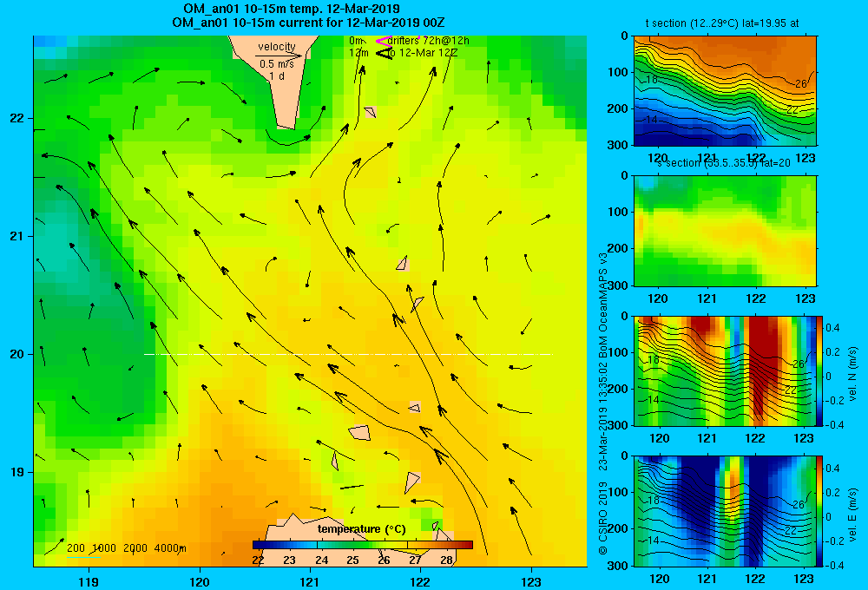Image resolution: width=868 pixels, height=590 pixels.
Task: Click 'to 12-Mar 12Z' legend text
Action: pyautogui.click(x=423, y=53)
